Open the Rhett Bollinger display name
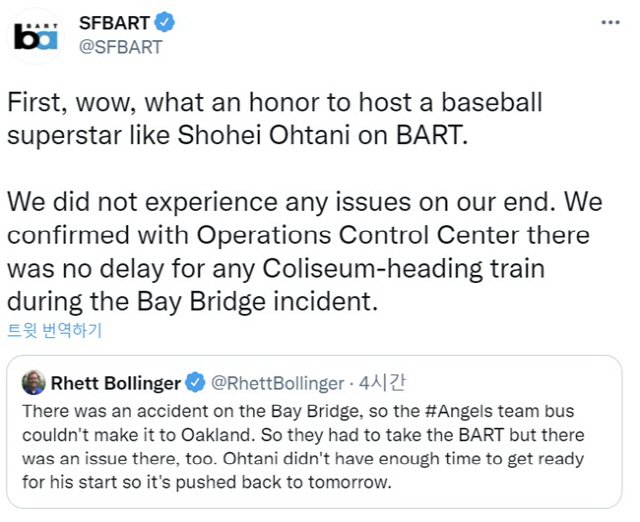 (115, 383)
